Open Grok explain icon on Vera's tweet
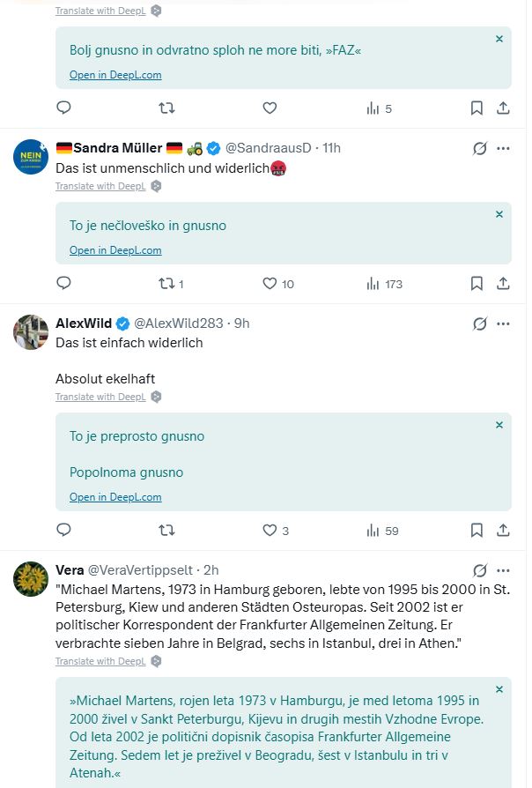This screenshot has height=788, width=532. point(480,570)
